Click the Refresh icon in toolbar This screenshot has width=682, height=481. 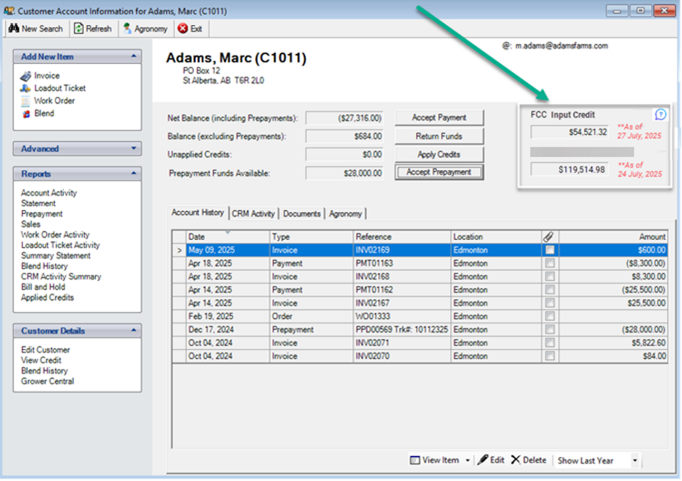pos(78,29)
